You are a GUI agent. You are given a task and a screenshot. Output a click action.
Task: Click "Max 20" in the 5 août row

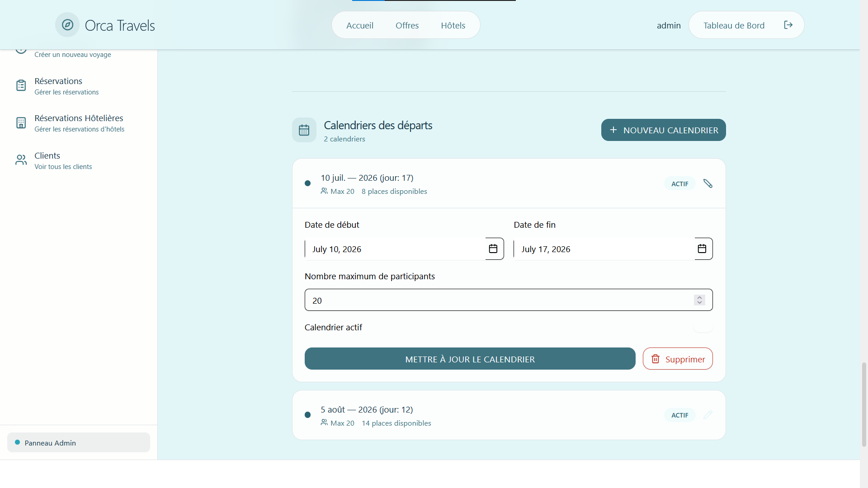[342, 423]
